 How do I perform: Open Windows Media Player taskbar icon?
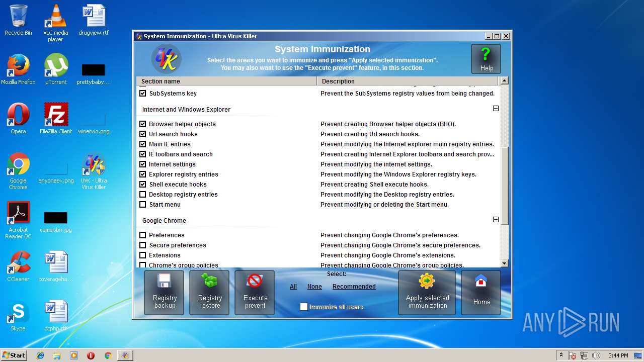(x=74, y=355)
